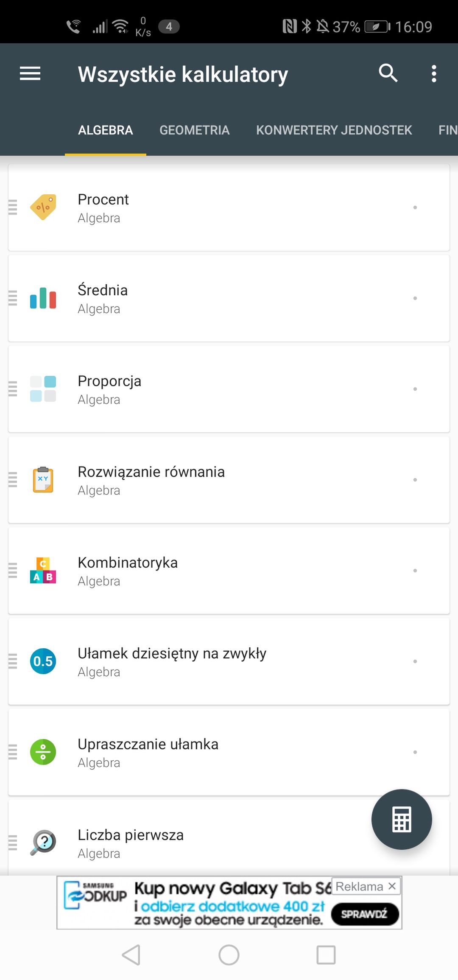The image size is (458, 980).
Task: Tap the floating calculator button
Action: [402, 819]
